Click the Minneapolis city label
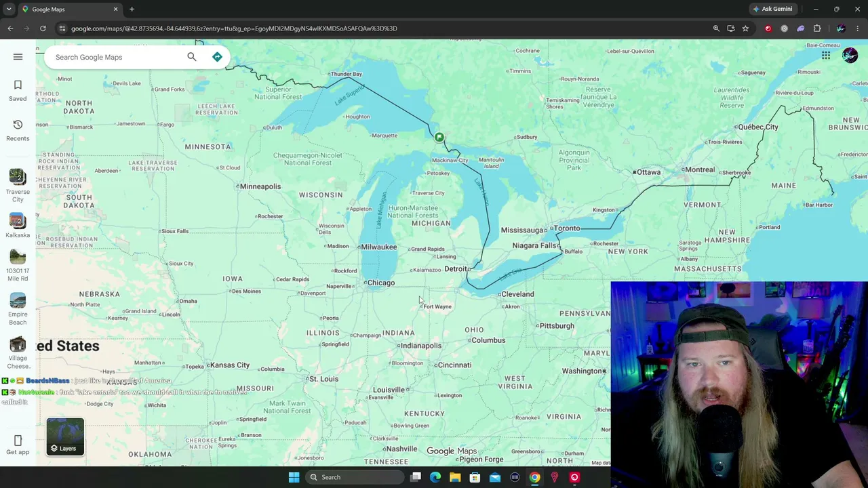Screen dimensions: 868x488 [260, 186]
